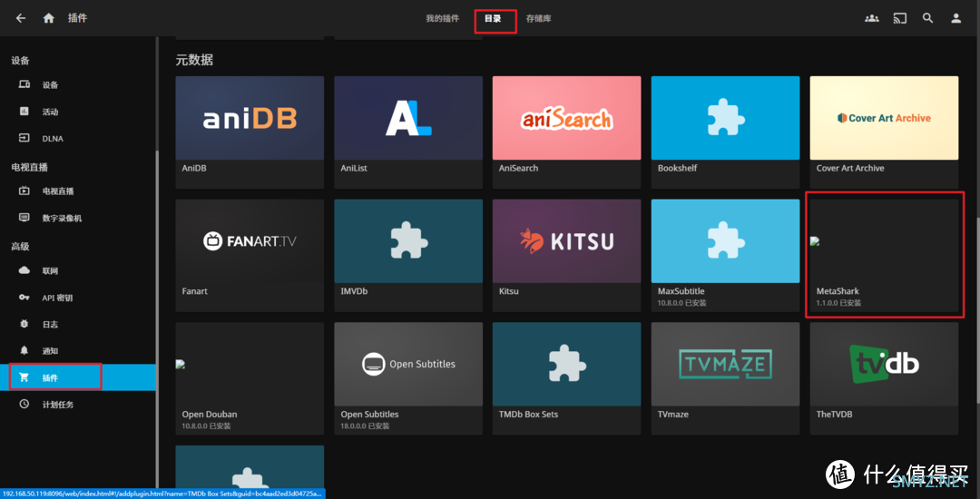Click the 联网 cloud icon
The image size is (980, 499).
coord(24,270)
